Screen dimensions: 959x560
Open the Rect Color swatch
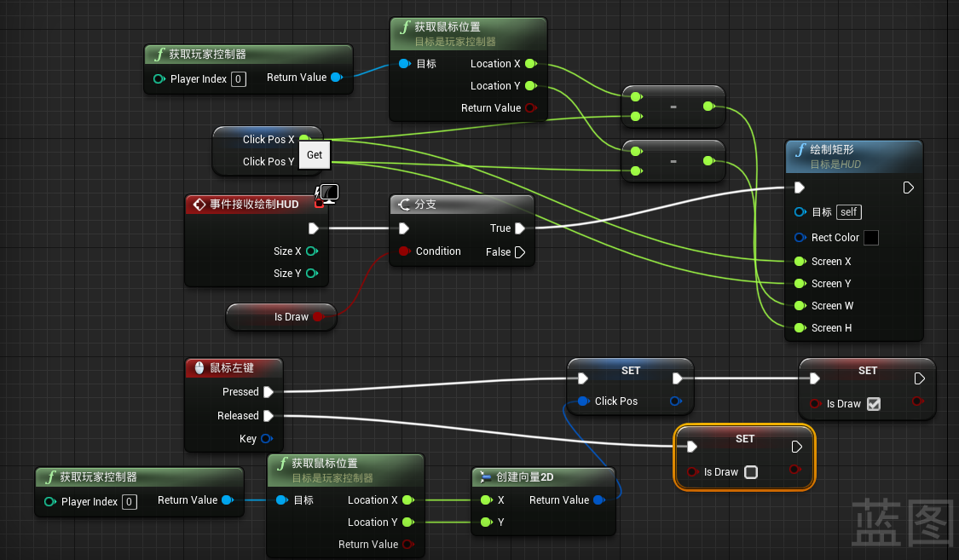click(870, 238)
